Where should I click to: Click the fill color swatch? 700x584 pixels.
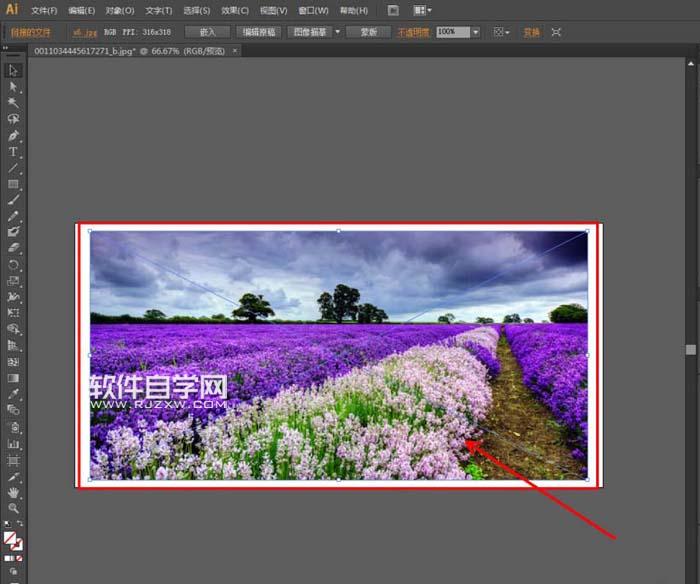(x=10, y=538)
